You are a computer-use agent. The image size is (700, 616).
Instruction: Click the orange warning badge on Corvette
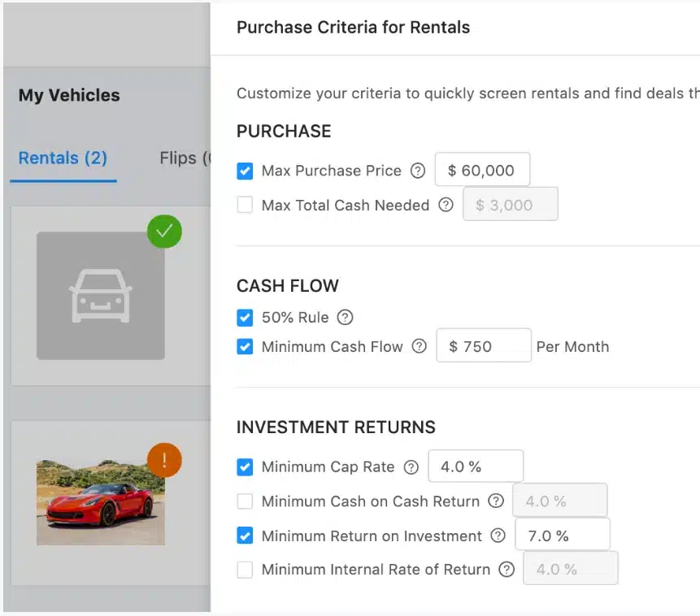point(164,461)
